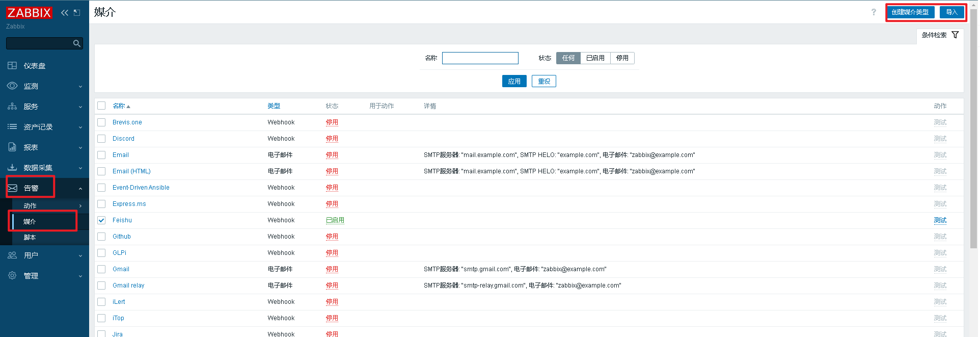The width and height of the screenshot is (980, 337).
Task: Expand the 资产记录 menu chevron
Action: (80, 127)
